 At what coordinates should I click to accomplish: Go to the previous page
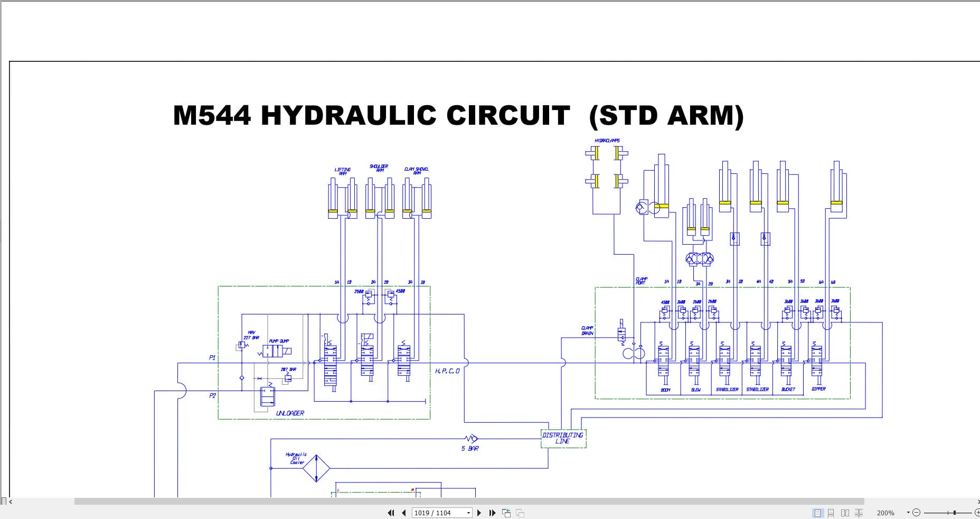pos(404,513)
